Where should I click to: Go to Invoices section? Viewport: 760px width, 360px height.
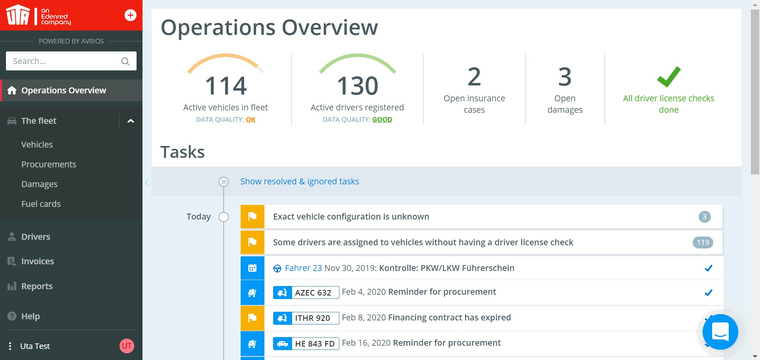tap(37, 261)
